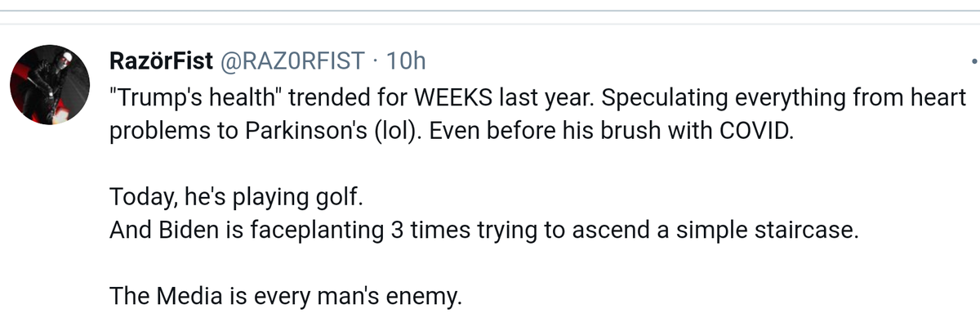The height and width of the screenshot is (327, 980).
Task: Click the line "The Media is every man's enemy."
Action: [x=285, y=295]
